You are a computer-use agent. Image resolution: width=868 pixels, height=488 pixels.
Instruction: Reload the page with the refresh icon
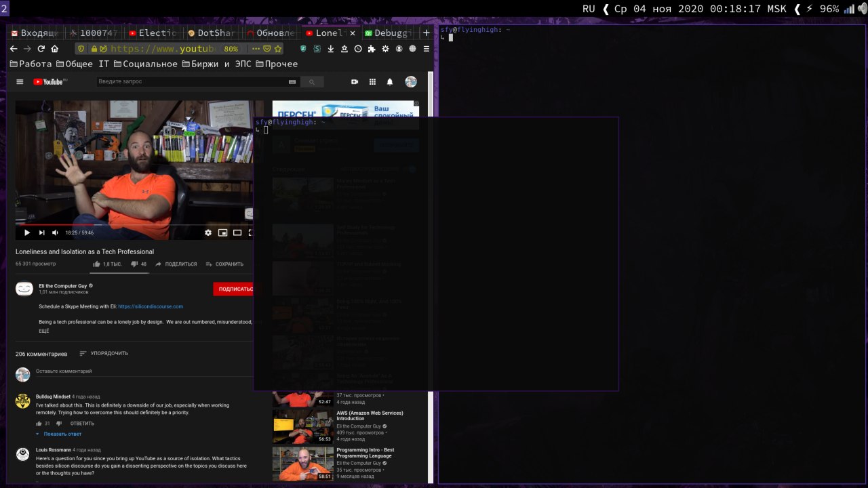click(x=41, y=49)
